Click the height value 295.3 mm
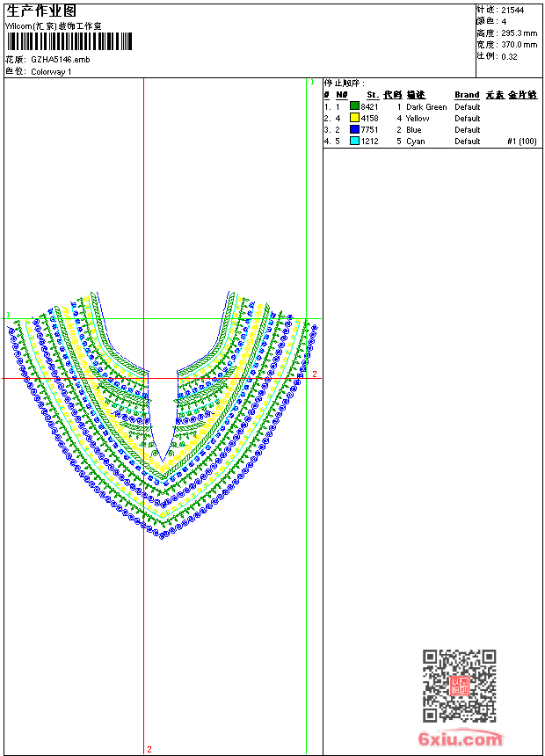Viewport: 545px width, 756px height. 519,33
